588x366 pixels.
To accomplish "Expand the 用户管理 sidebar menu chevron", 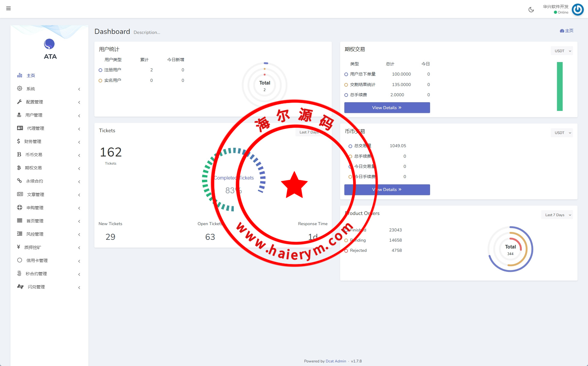I will [79, 115].
